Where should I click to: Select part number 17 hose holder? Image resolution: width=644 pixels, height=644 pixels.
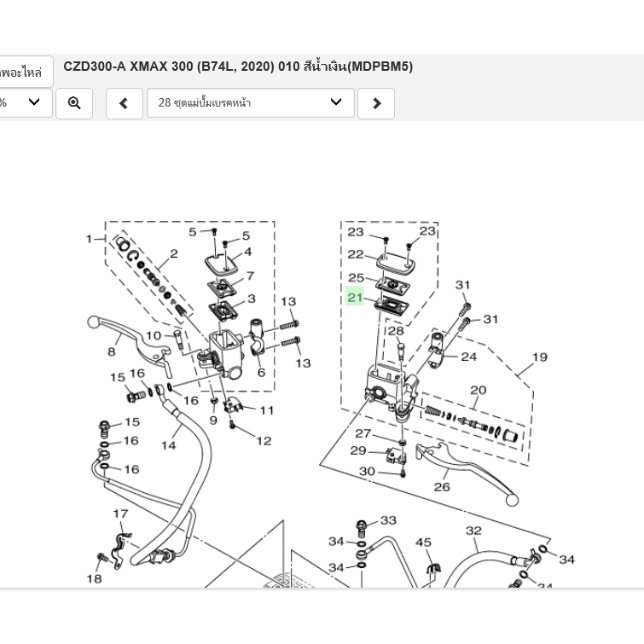tap(120, 513)
